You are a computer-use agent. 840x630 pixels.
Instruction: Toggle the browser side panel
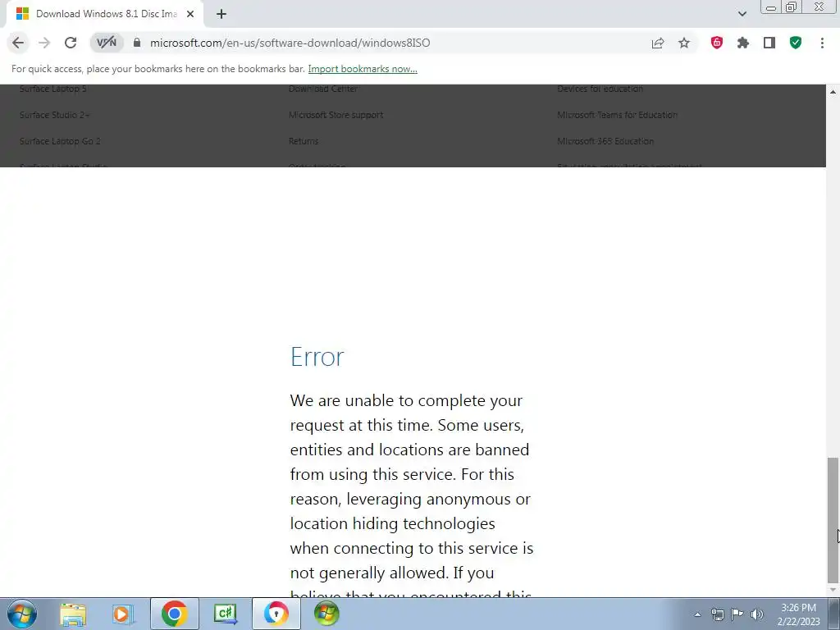[x=769, y=43]
